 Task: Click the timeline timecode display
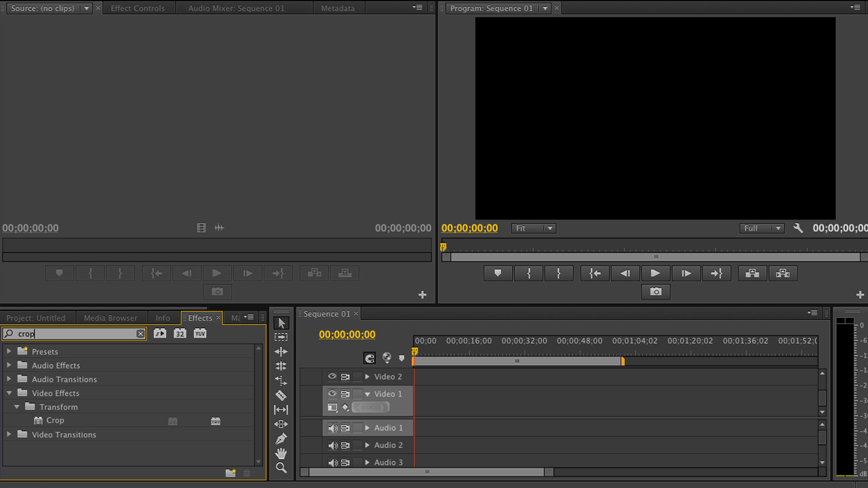click(347, 335)
